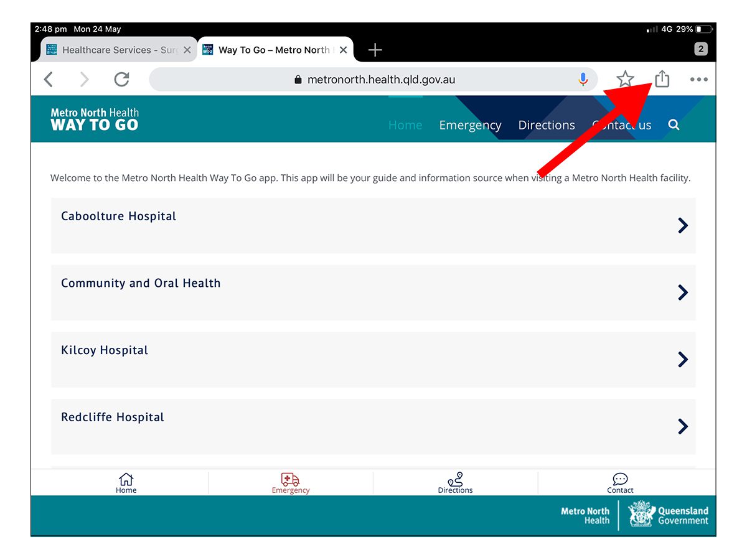Viewport: 747px width, 560px height.
Task: Show the open tabs counter
Action: pyautogui.click(x=701, y=49)
